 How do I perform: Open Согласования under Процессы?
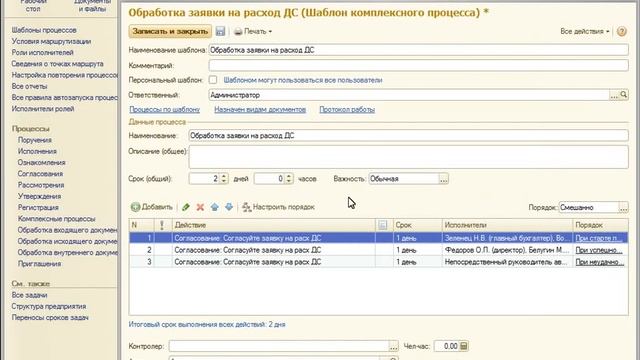[x=40, y=173]
